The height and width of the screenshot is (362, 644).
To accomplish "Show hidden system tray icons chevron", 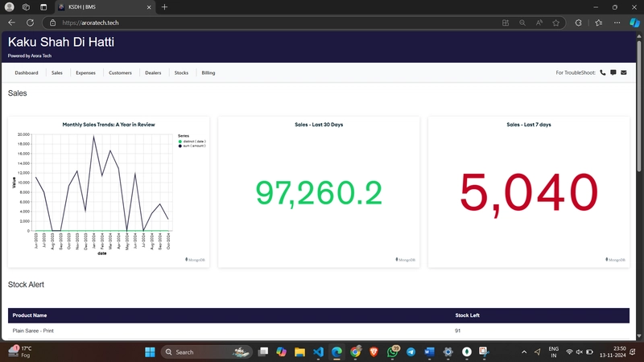I will (524, 352).
